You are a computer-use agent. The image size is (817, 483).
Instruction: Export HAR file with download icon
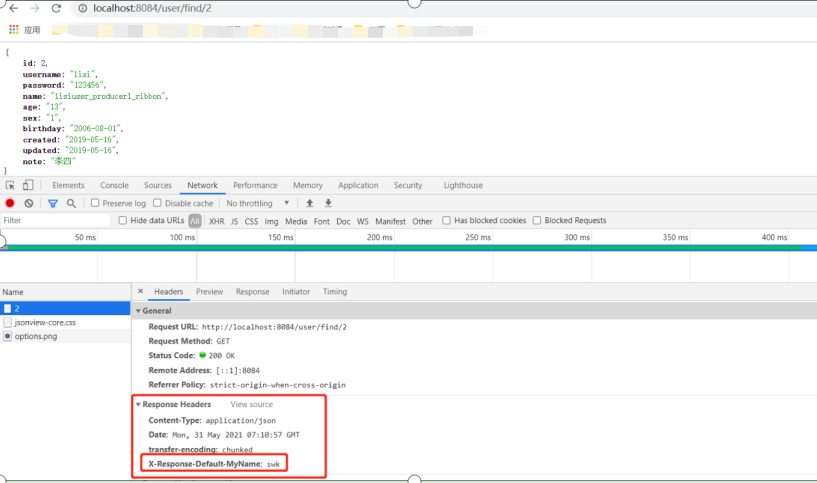pos(328,203)
